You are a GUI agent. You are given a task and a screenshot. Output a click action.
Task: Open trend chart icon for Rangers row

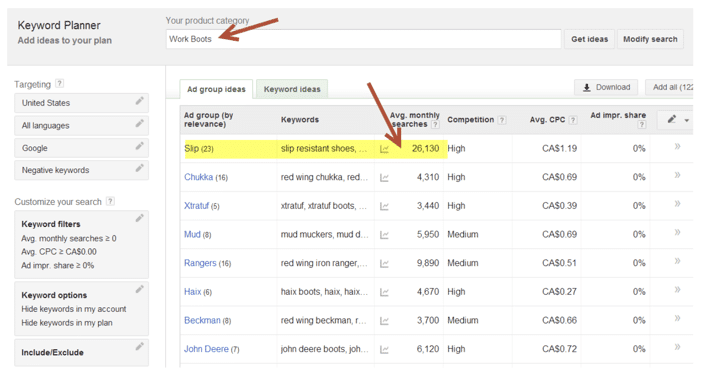click(384, 264)
